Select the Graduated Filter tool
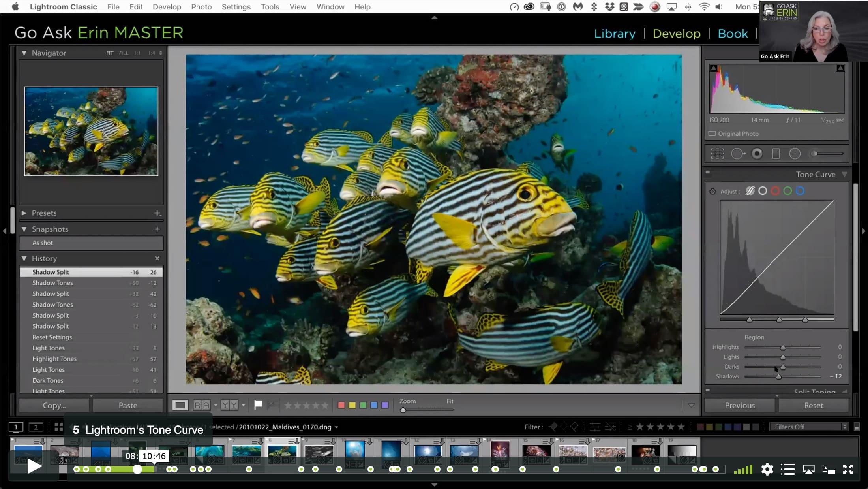Viewport: 868px width, 489px height. pyautogui.click(x=776, y=154)
